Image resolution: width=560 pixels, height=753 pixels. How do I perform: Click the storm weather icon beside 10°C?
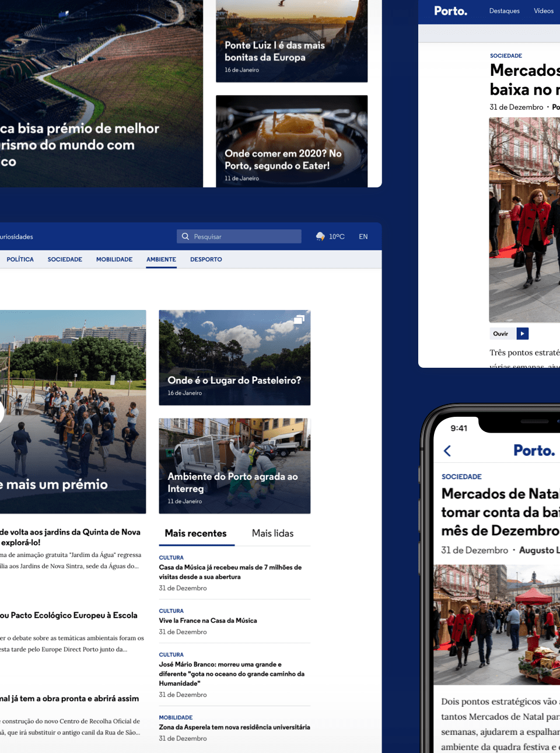[320, 236]
